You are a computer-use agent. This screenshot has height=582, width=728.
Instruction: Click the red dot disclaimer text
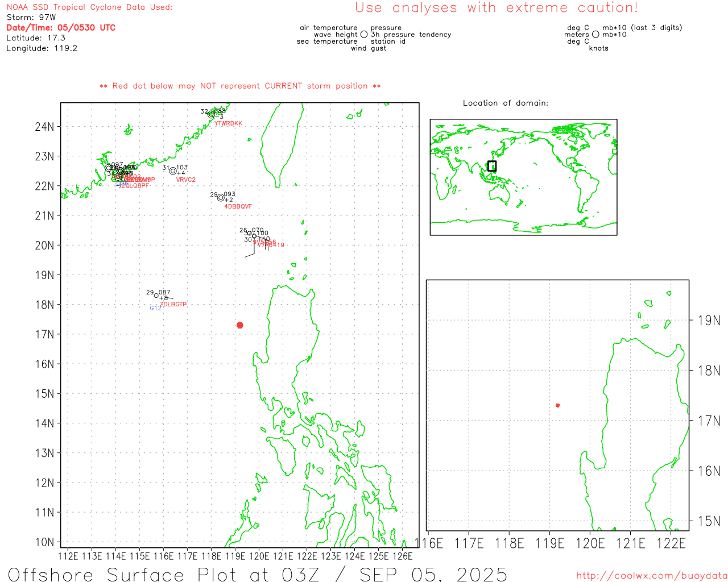(x=240, y=86)
